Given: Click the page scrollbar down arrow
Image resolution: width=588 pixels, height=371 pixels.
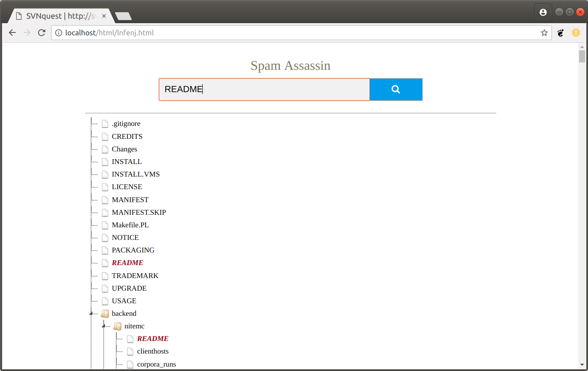Looking at the screenshot, I should click(582, 365).
